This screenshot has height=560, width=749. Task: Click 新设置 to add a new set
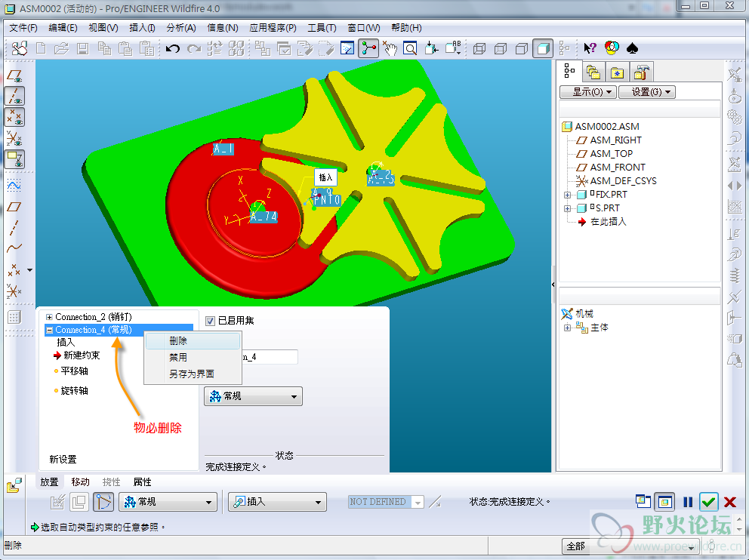(x=63, y=459)
